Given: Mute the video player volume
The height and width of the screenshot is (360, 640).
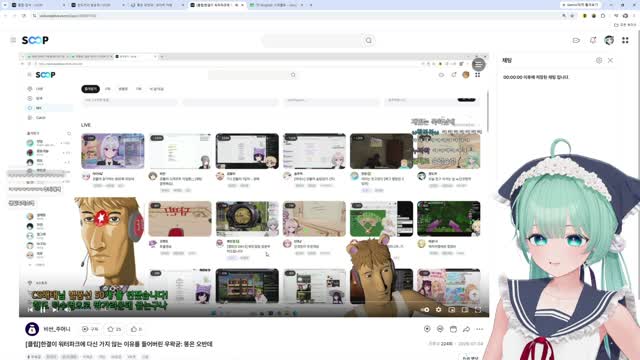Looking at the screenshot, I should (67, 310).
